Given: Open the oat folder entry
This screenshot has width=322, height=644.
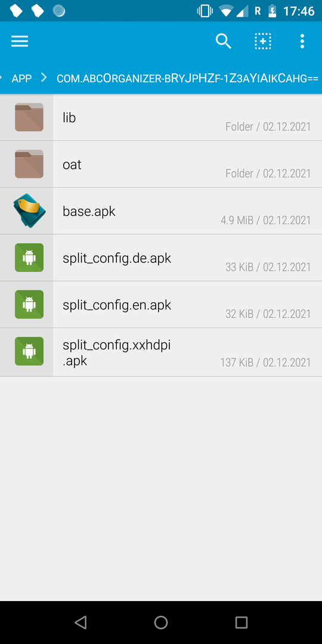Looking at the screenshot, I should [161, 165].
